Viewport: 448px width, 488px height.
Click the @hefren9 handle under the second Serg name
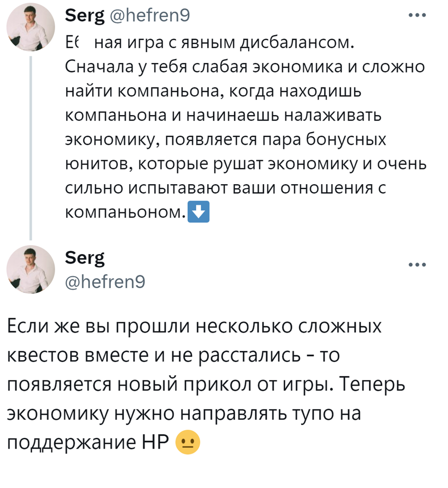coord(104,282)
